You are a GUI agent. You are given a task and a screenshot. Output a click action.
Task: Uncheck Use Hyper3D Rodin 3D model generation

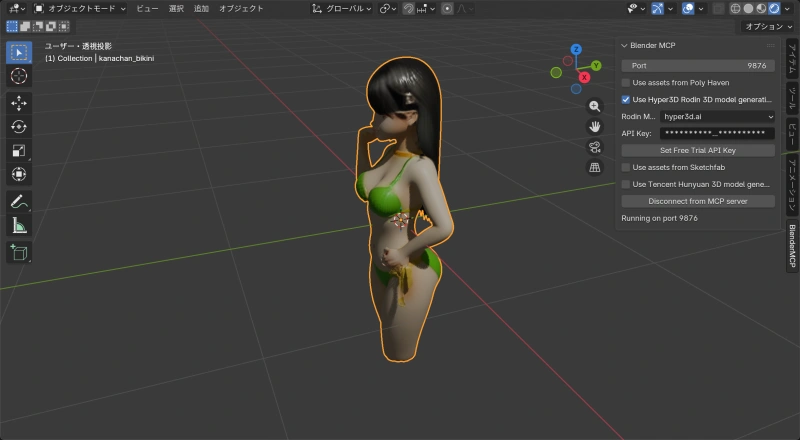pyautogui.click(x=626, y=100)
